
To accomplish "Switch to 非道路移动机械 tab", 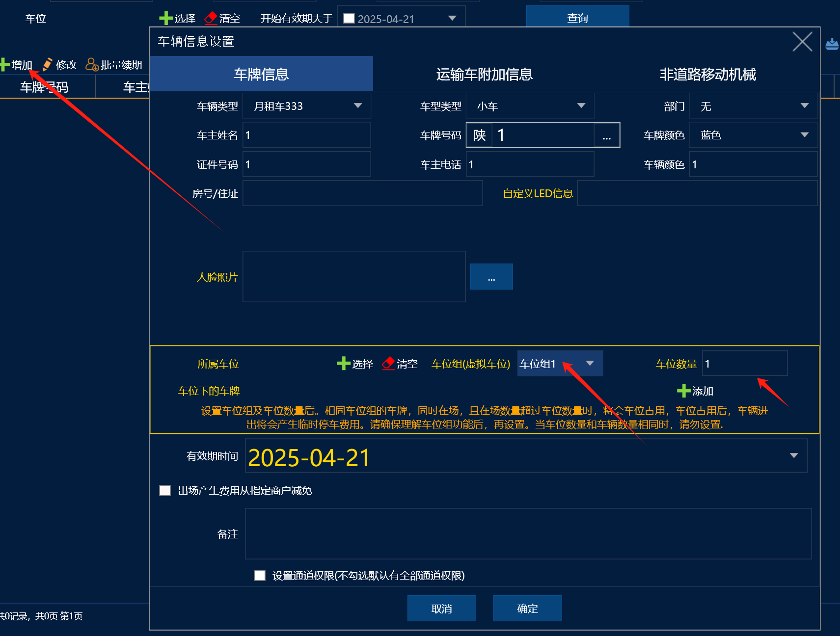I will tap(707, 74).
